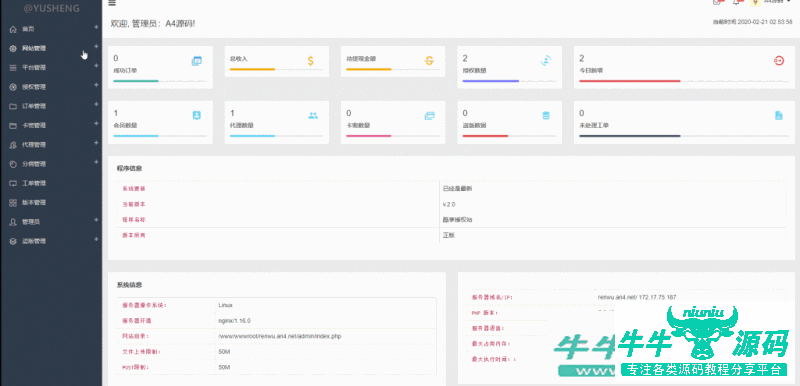This screenshot has height=386, width=800.
Task: Click the 50M value for POST限制
Action: point(224,368)
